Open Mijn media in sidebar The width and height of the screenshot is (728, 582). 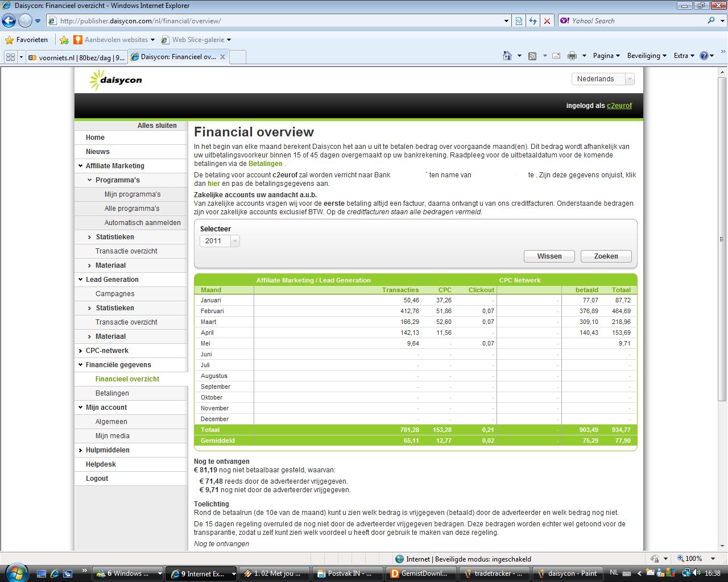pos(113,436)
